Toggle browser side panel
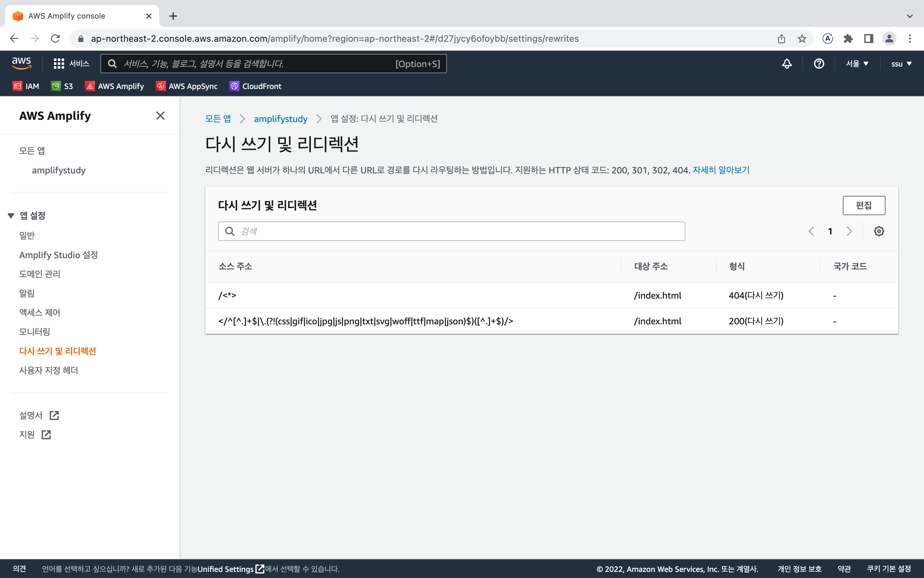 868,39
